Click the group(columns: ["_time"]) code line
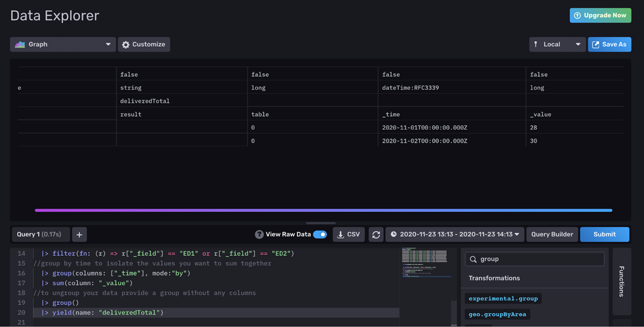Viewport: 644px width, 327px height. (116, 273)
